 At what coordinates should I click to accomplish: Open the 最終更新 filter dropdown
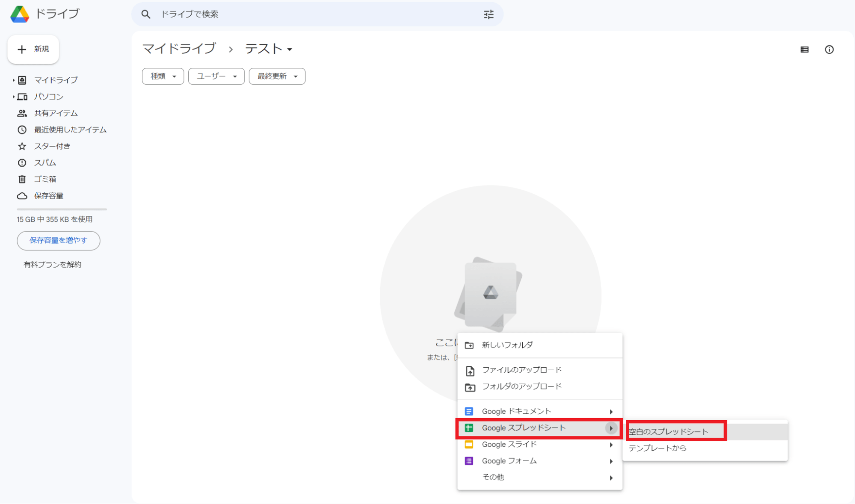pyautogui.click(x=277, y=77)
